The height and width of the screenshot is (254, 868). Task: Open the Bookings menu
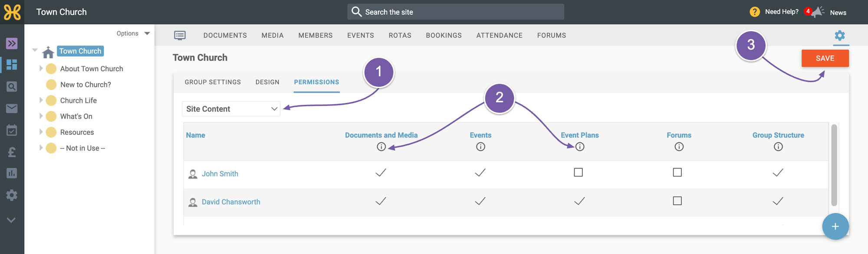click(444, 36)
